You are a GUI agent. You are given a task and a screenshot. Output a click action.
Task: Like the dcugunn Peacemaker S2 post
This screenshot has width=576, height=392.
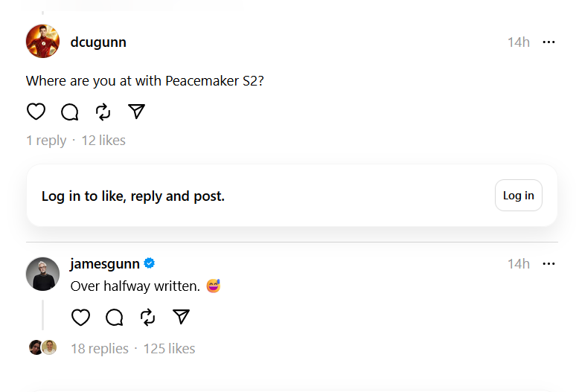click(36, 112)
